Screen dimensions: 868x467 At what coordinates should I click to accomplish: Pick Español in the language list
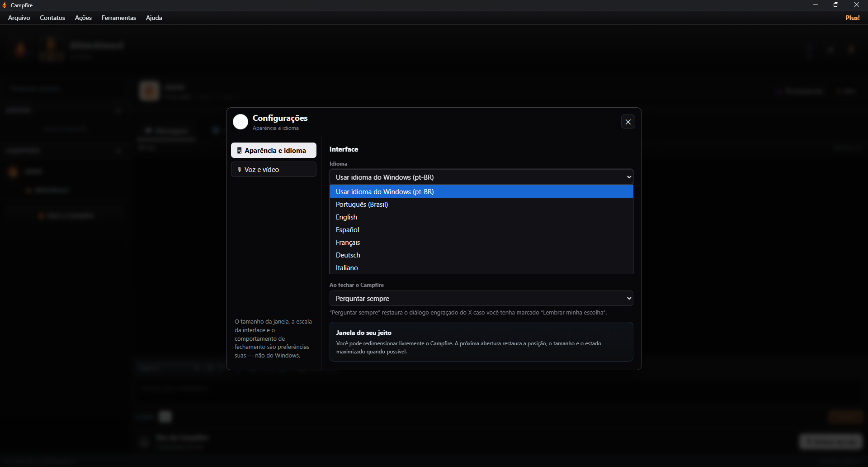(481, 229)
